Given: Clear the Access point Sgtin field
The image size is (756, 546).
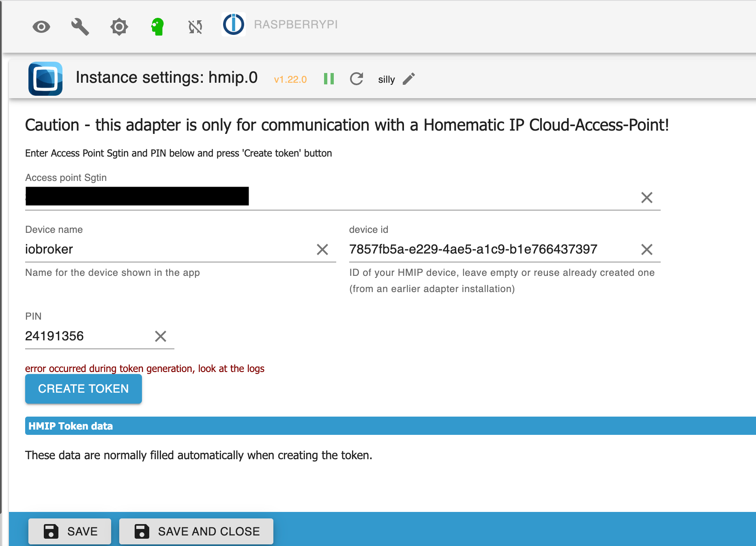Looking at the screenshot, I should 647,198.
